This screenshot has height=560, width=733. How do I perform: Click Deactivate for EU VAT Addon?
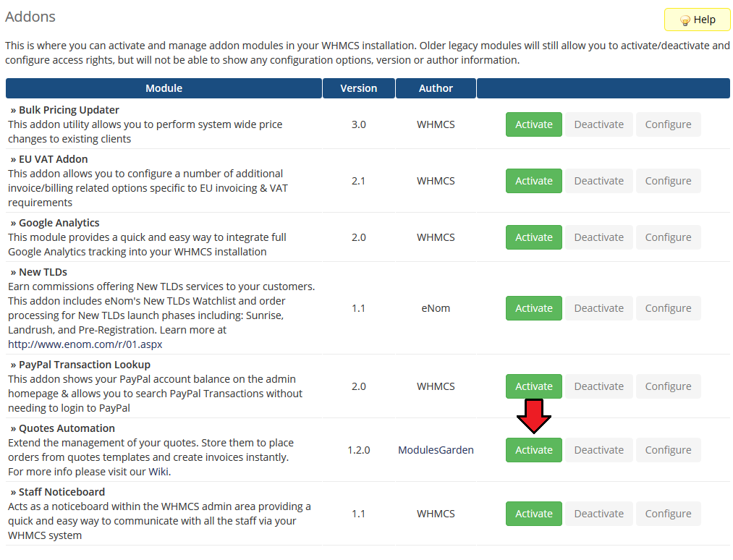click(x=599, y=181)
